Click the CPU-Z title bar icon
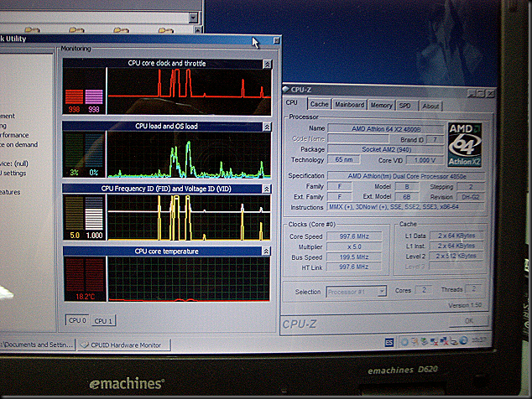This screenshot has width=532, height=399. click(x=286, y=89)
